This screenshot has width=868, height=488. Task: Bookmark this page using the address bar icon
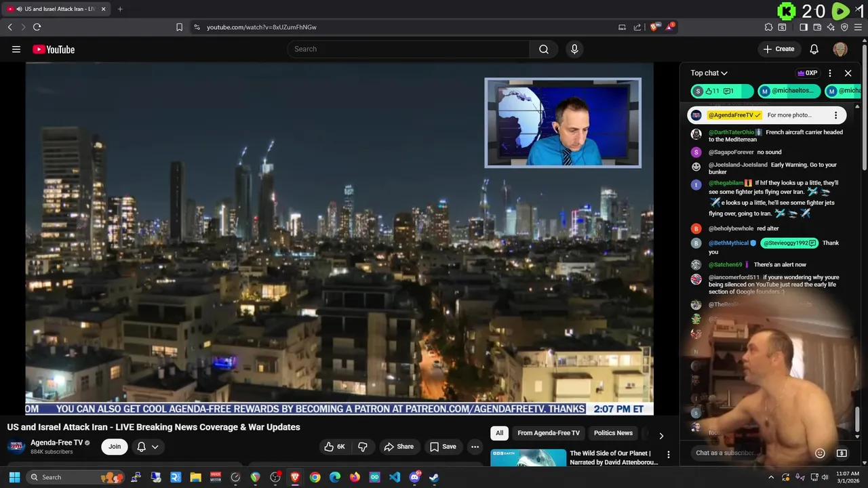pos(179,27)
